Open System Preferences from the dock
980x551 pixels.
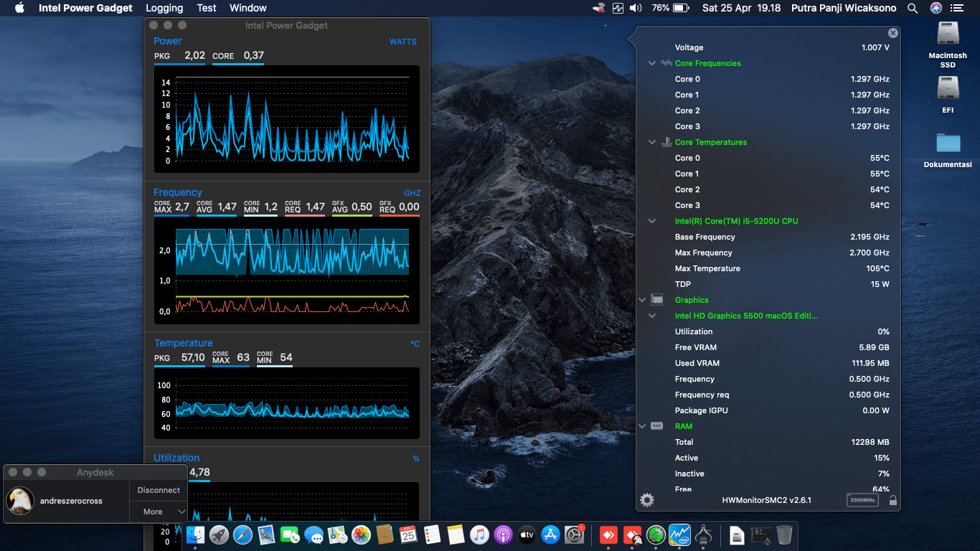click(574, 534)
